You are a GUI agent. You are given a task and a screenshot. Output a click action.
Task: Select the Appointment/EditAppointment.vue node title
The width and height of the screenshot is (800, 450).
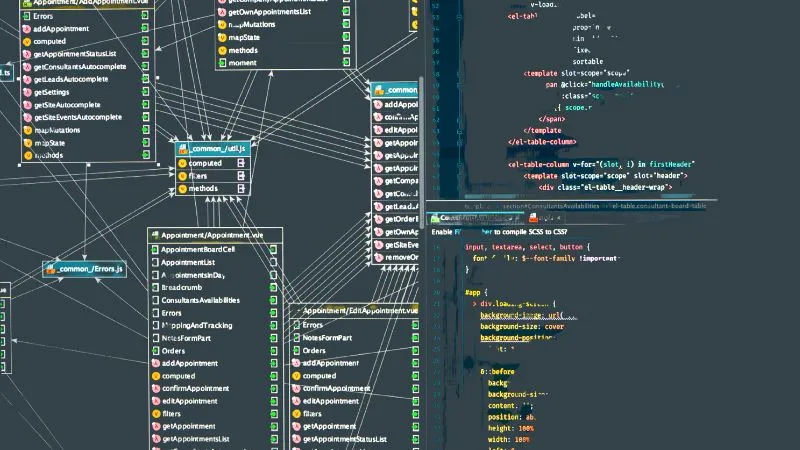pyautogui.click(x=361, y=312)
